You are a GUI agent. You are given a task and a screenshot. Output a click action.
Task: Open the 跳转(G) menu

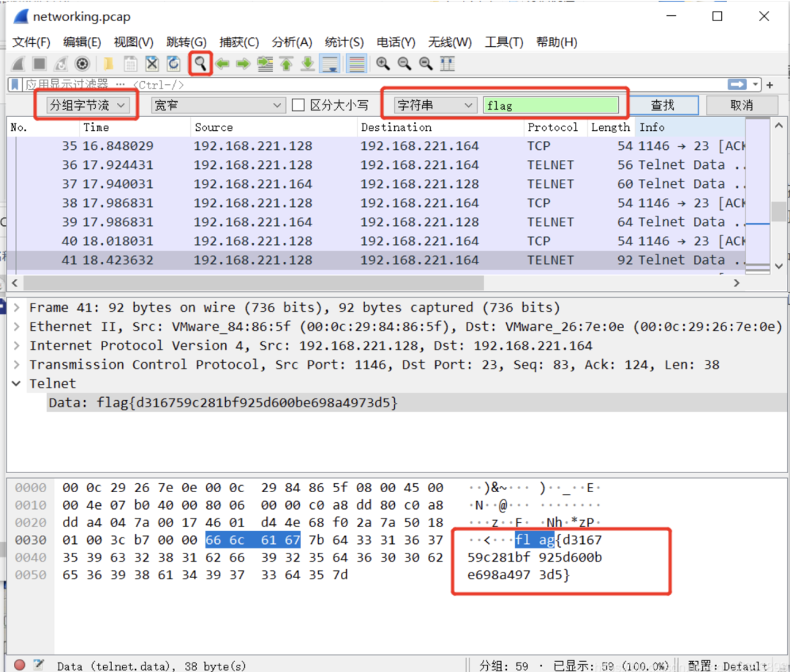187,42
